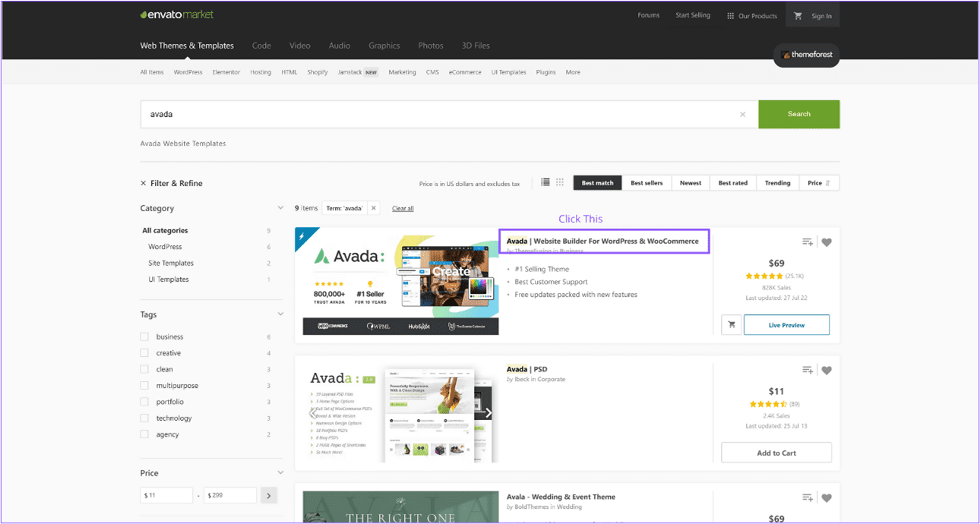The width and height of the screenshot is (980, 524).
Task: Open the Forums link
Action: pyautogui.click(x=649, y=15)
